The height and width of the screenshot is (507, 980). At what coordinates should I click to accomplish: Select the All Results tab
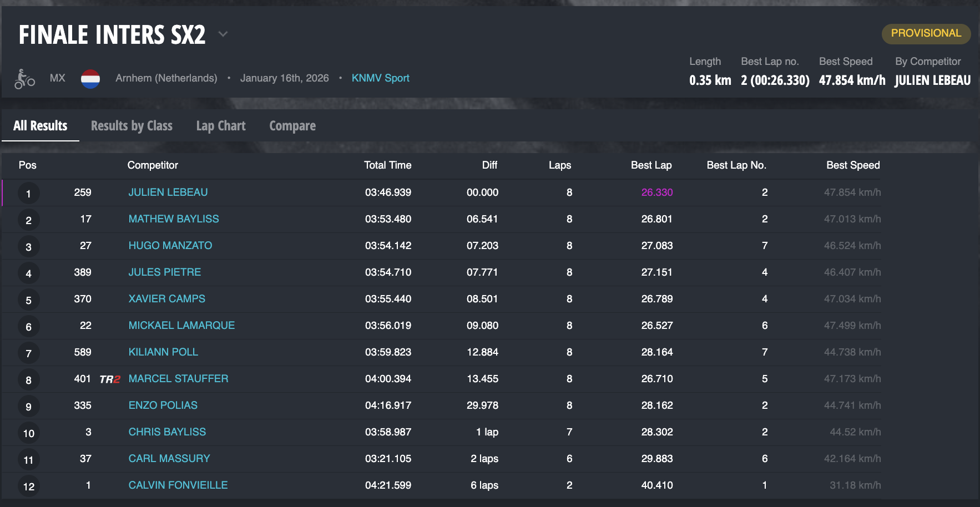click(41, 126)
